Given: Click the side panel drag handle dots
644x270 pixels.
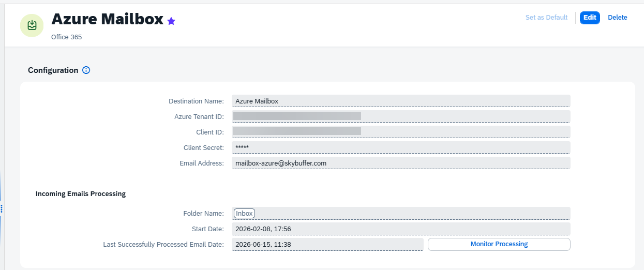Looking at the screenshot, I should (2, 208).
